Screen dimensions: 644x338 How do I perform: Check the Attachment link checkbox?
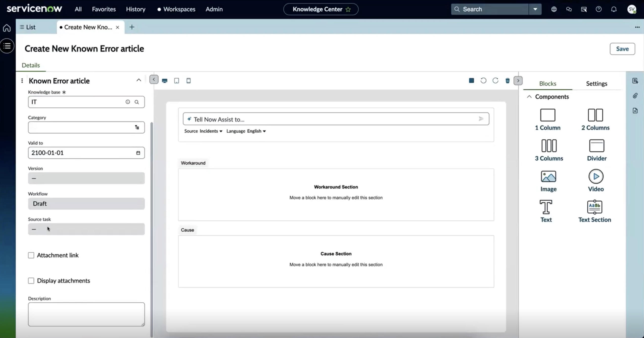click(x=31, y=255)
